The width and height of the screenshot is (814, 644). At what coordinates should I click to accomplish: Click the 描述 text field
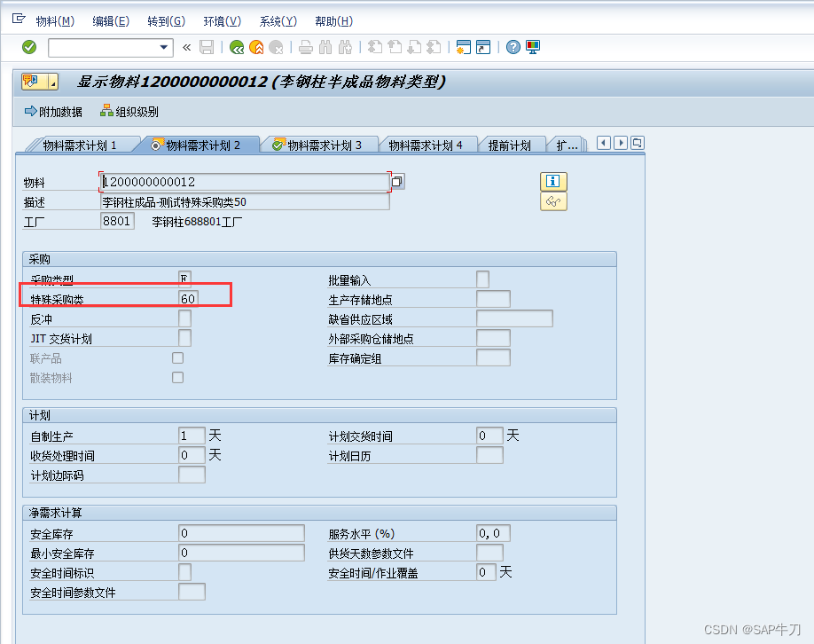pyautogui.click(x=245, y=202)
